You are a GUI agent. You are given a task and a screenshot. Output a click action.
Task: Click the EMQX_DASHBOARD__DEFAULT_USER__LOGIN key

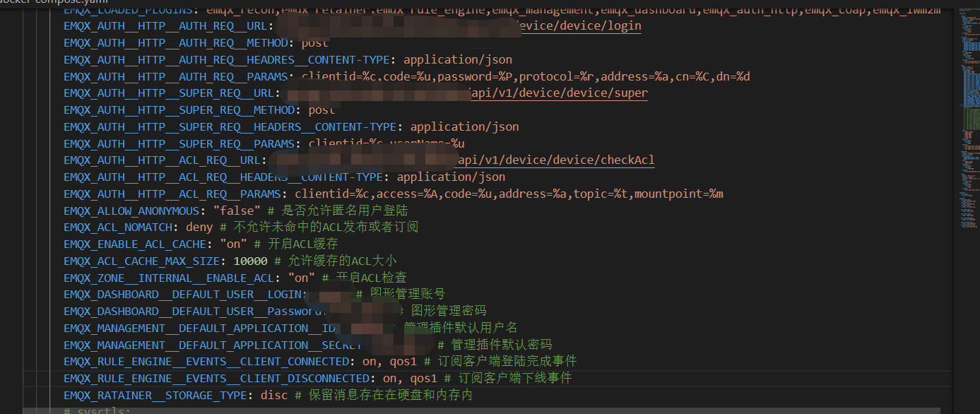[182, 295]
